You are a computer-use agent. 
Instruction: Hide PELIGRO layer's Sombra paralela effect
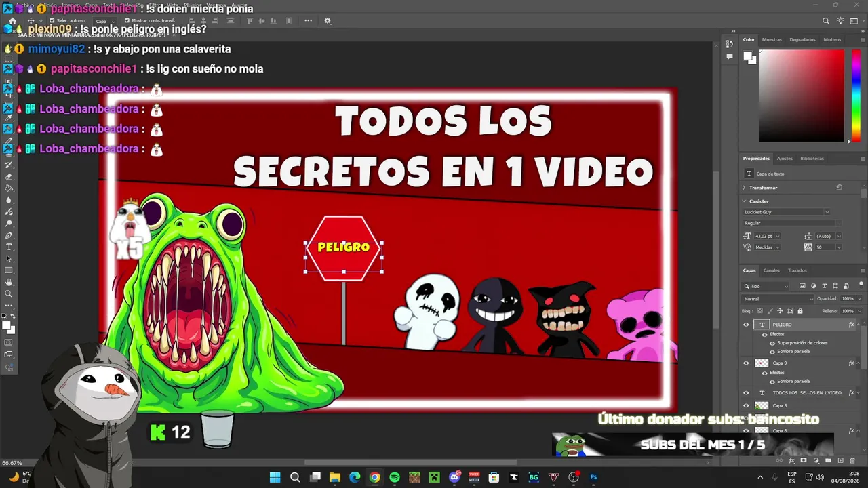click(772, 352)
